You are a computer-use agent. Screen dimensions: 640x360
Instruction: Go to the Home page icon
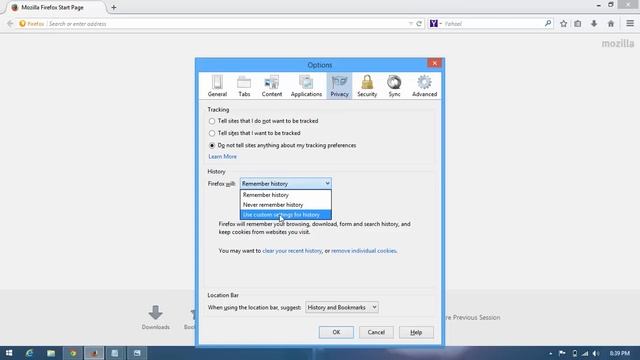click(611, 24)
